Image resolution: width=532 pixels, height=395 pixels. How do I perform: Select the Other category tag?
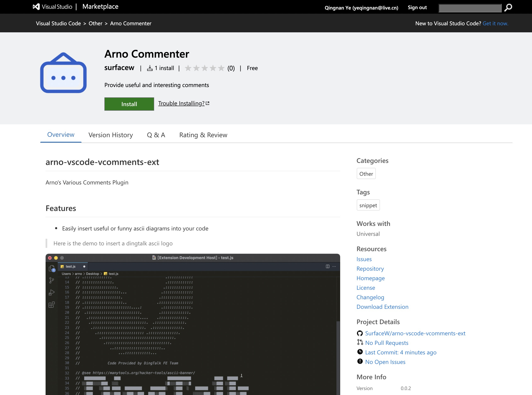click(x=366, y=174)
